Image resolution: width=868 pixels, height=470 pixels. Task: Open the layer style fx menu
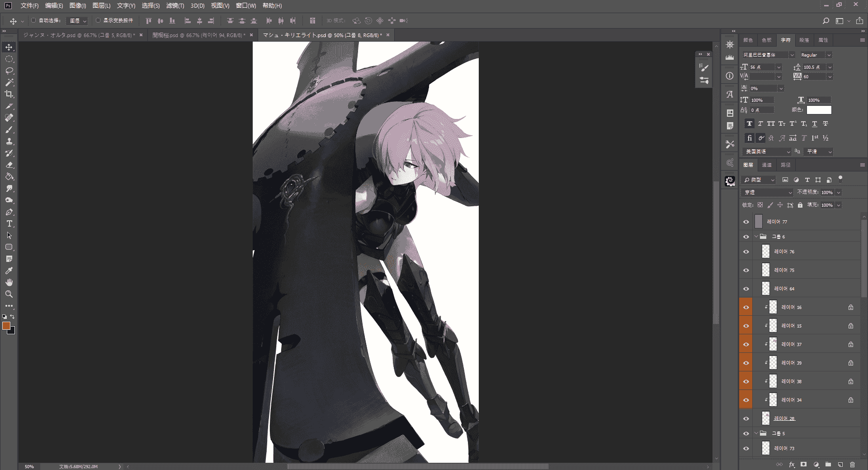coord(792,465)
